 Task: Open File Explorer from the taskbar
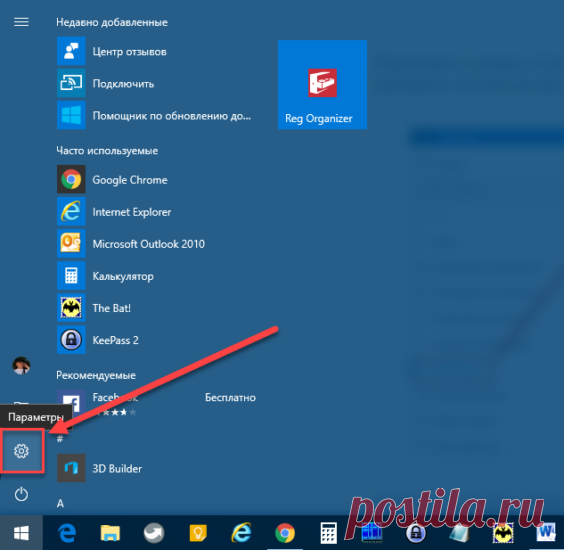110,533
